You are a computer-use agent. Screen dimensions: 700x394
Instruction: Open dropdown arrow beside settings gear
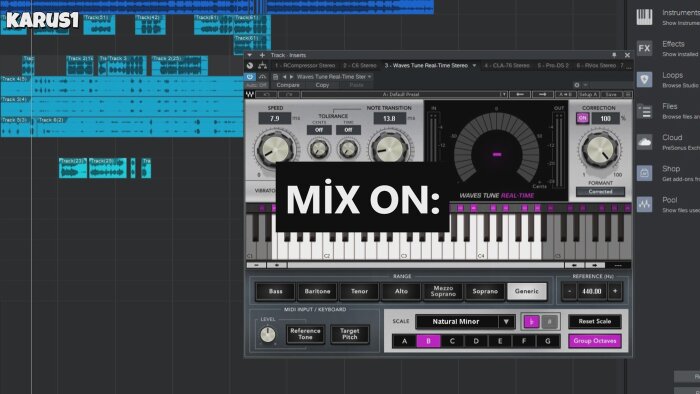[x=585, y=85]
